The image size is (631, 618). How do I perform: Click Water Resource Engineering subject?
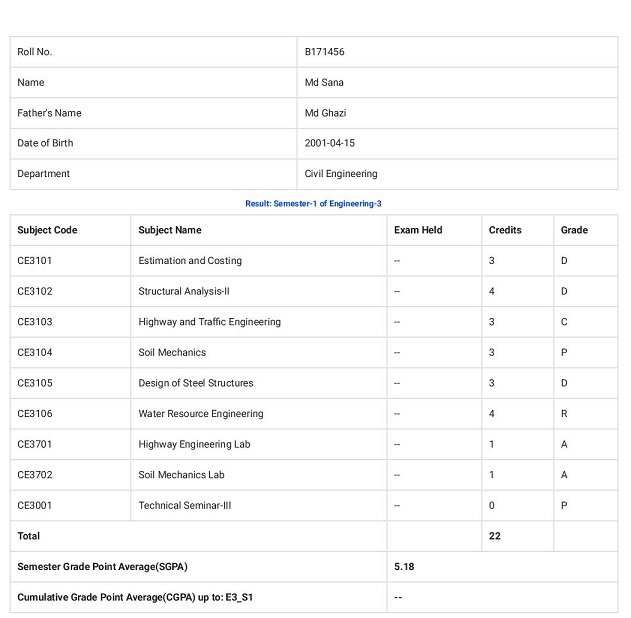click(201, 414)
